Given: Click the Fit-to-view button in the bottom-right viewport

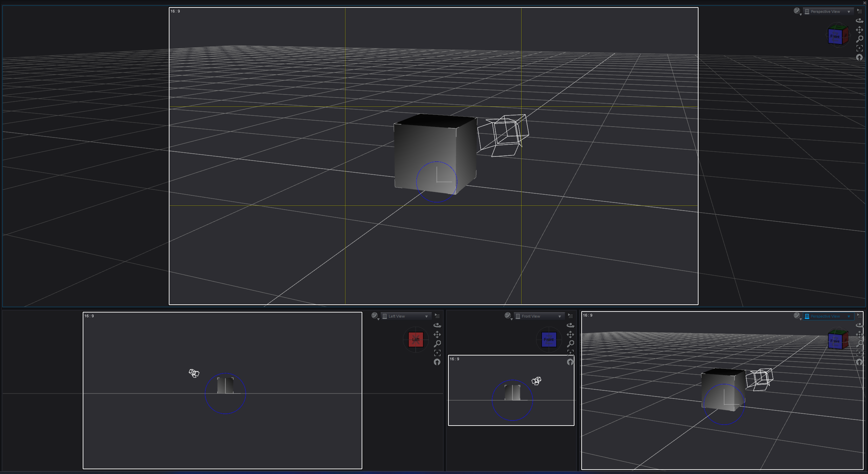Looking at the screenshot, I should tap(859, 353).
